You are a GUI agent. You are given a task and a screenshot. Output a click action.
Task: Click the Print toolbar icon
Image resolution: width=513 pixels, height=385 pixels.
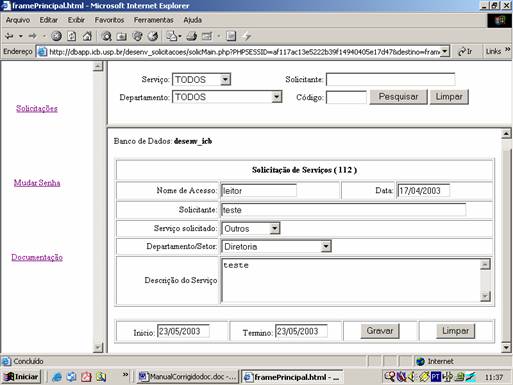pos(191,36)
